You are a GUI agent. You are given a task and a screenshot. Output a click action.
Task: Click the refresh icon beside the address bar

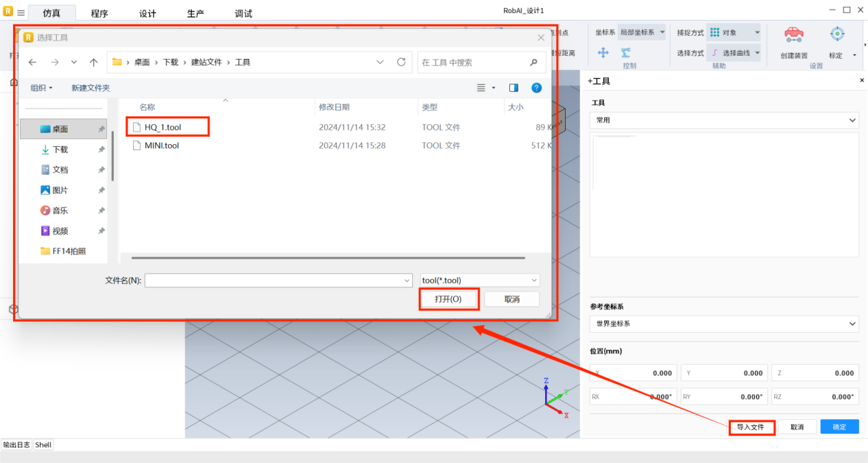pyautogui.click(x=401, y=62)
